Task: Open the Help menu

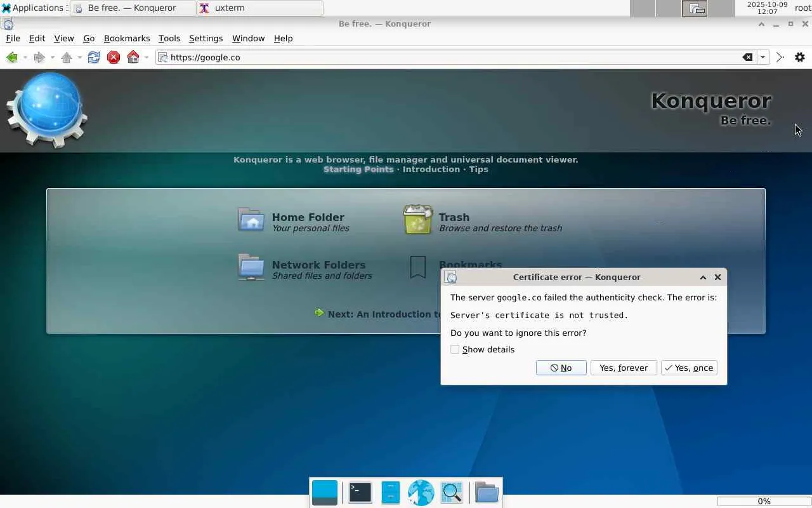Action: (x=283, y=38)
